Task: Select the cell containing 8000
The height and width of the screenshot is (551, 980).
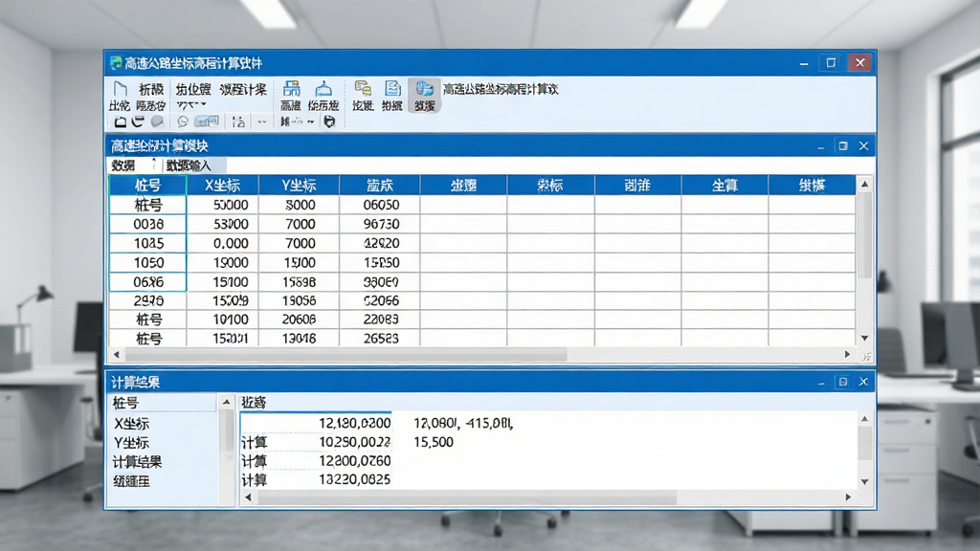Action: (x=299, y=205)
